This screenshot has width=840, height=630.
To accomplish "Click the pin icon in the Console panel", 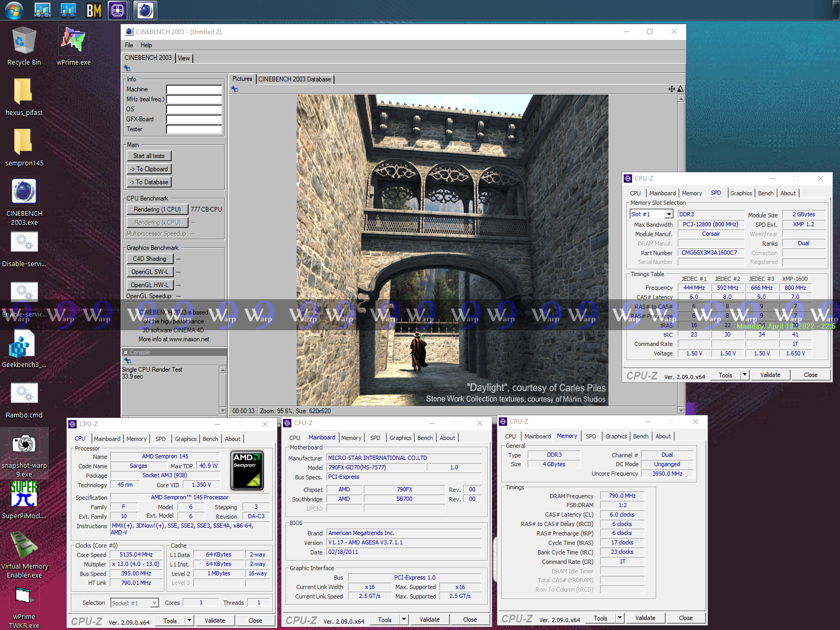I will point(127,361).
